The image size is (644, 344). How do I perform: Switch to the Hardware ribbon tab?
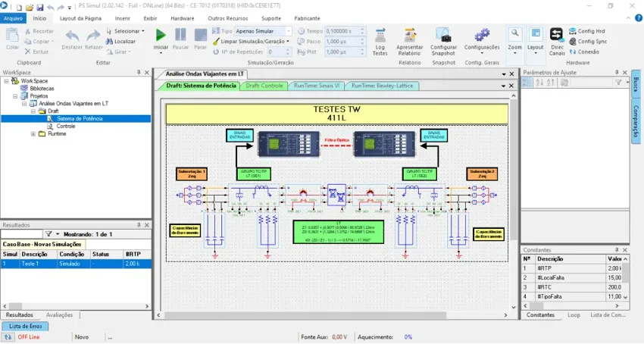click(x=183, y=18)
